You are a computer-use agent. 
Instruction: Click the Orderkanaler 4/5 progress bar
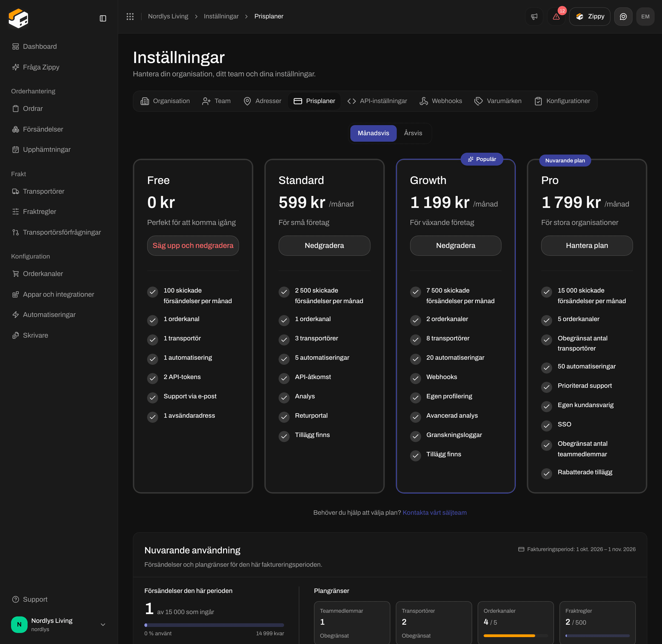pos(516,636)
